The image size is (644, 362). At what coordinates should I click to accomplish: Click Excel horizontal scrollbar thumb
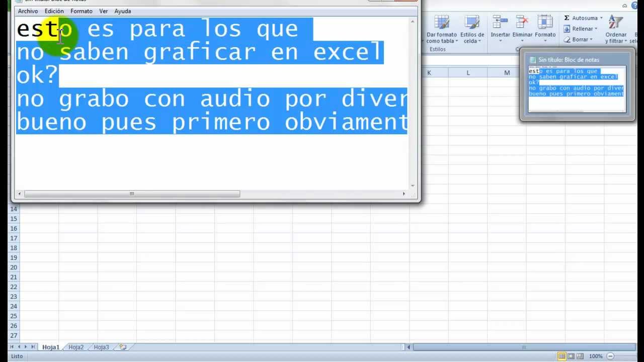point(524,347)
